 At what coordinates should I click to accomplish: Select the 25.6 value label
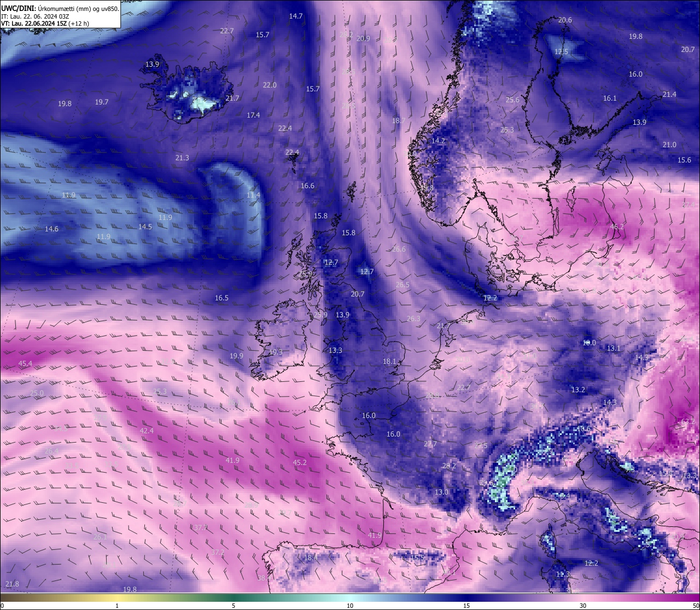[x=512, y=100]
